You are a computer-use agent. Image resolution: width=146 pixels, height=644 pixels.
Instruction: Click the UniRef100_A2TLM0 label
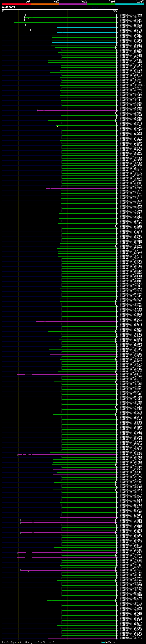(x=131, y=82)
